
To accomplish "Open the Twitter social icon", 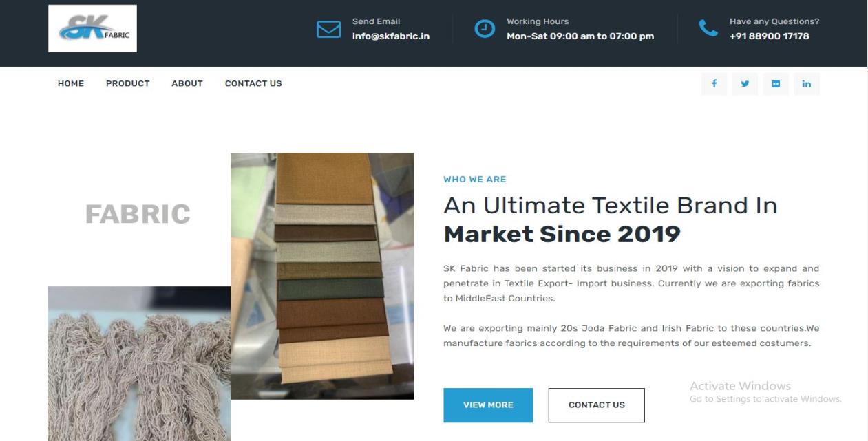I will (x=745, y=84).
